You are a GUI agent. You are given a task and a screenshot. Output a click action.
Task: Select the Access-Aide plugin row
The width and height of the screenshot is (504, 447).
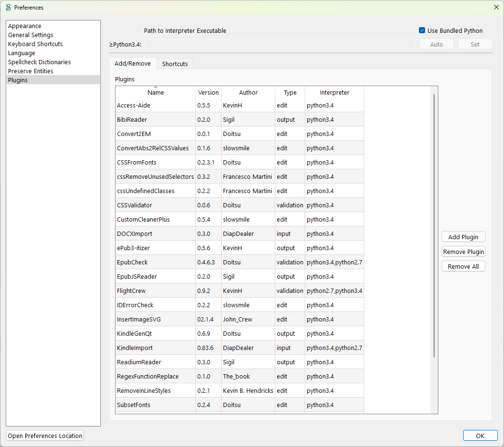(240, 105)
